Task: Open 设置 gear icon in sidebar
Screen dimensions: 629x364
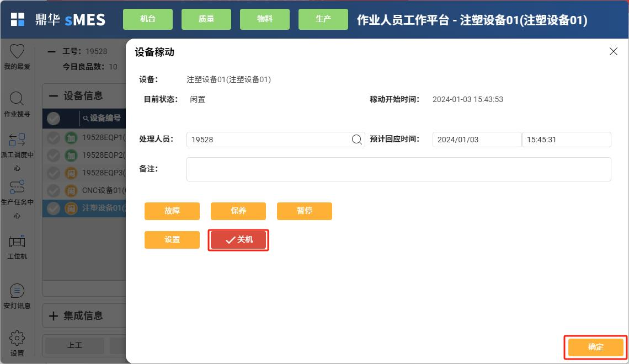Action: tap(17, 338)
